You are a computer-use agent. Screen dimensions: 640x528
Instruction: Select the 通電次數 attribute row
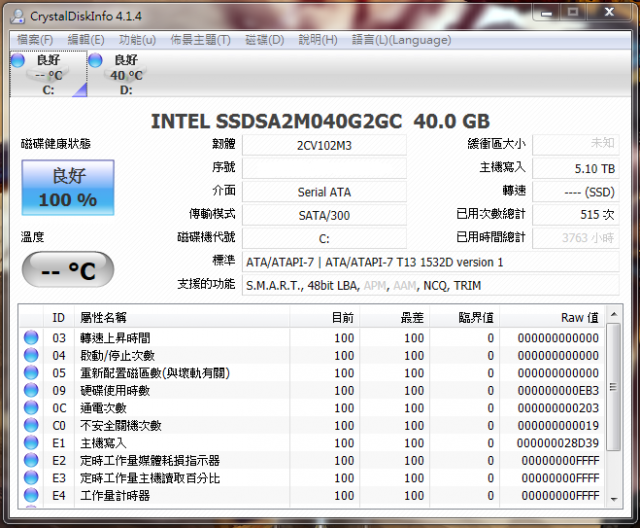pyautogui.click(x=312, y=408)
